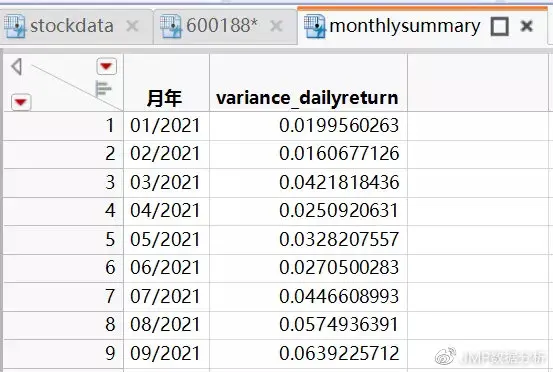Close the 600188* tab
553x372 pixels.
click(276, 26)
